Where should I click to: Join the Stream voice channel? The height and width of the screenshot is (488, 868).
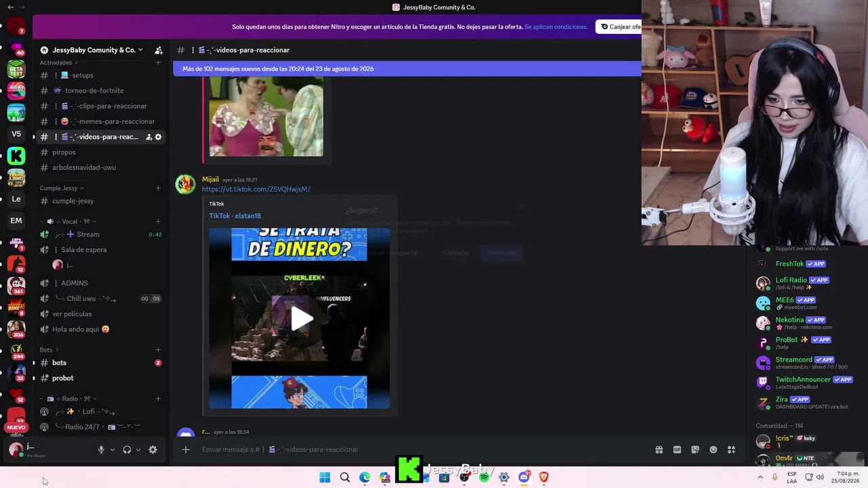point(100,235)
